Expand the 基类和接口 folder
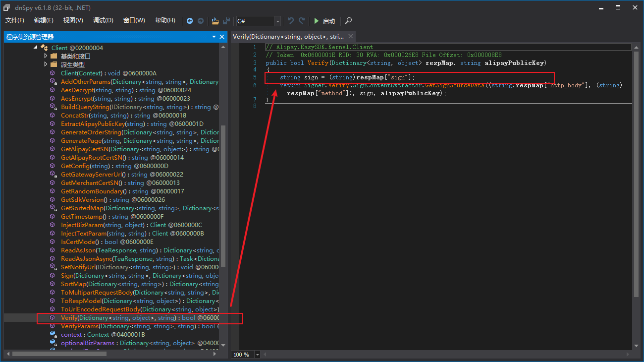Screen dimensions: 644x362 point(46,56)
